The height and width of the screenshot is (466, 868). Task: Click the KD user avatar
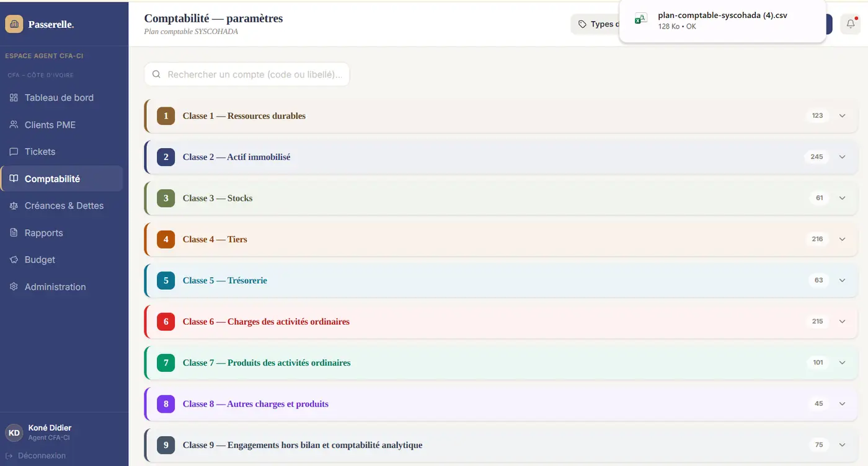14,433
